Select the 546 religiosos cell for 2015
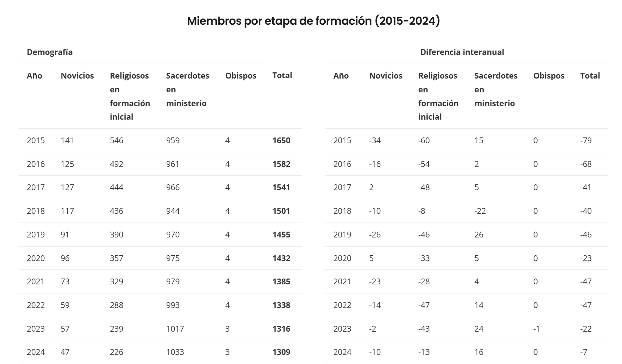This screenshot has height=364, width=622. point(116,140)
